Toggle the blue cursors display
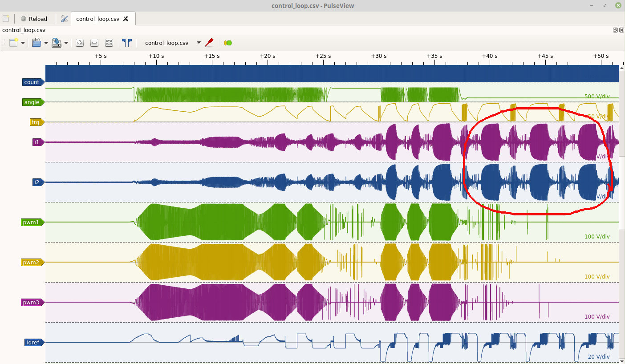625x364 pixels. click(127, 43)
